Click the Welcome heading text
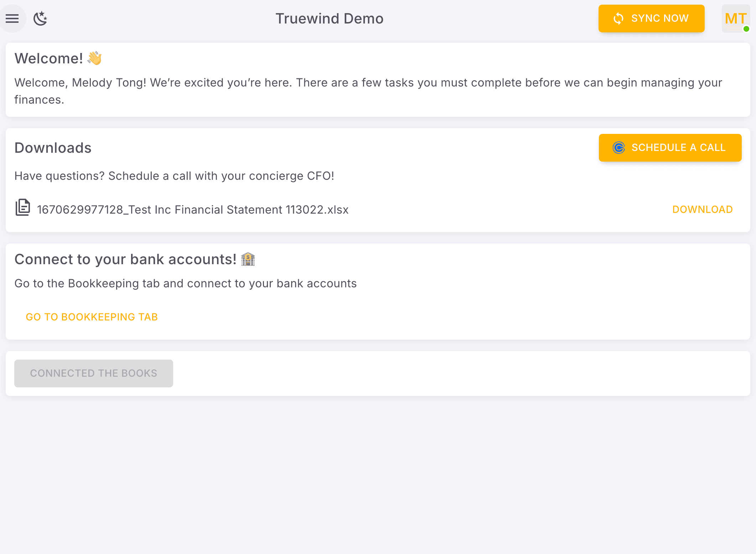The width and height of the screenshot is (756, 554). click(49, 58)
